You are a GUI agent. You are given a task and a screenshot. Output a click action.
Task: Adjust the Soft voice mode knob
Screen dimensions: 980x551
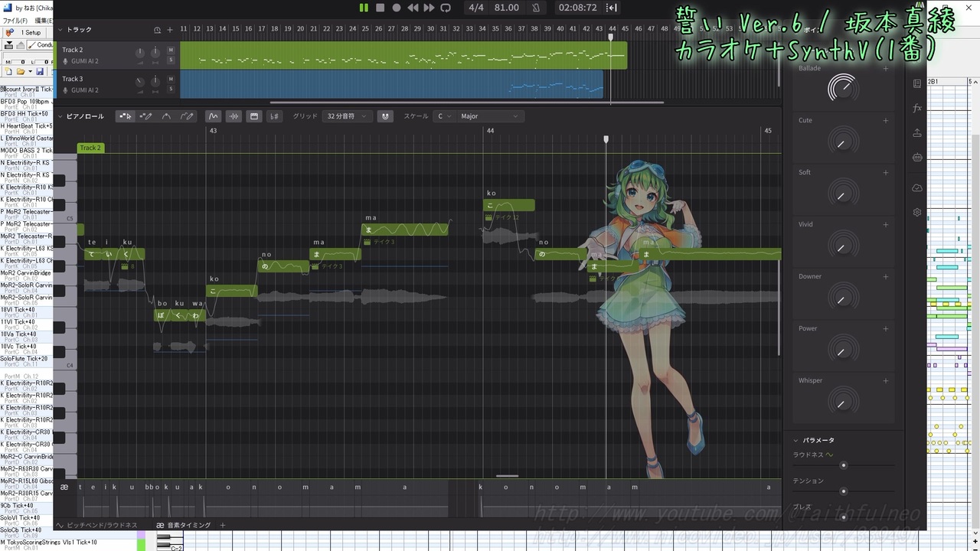[842, 193]
